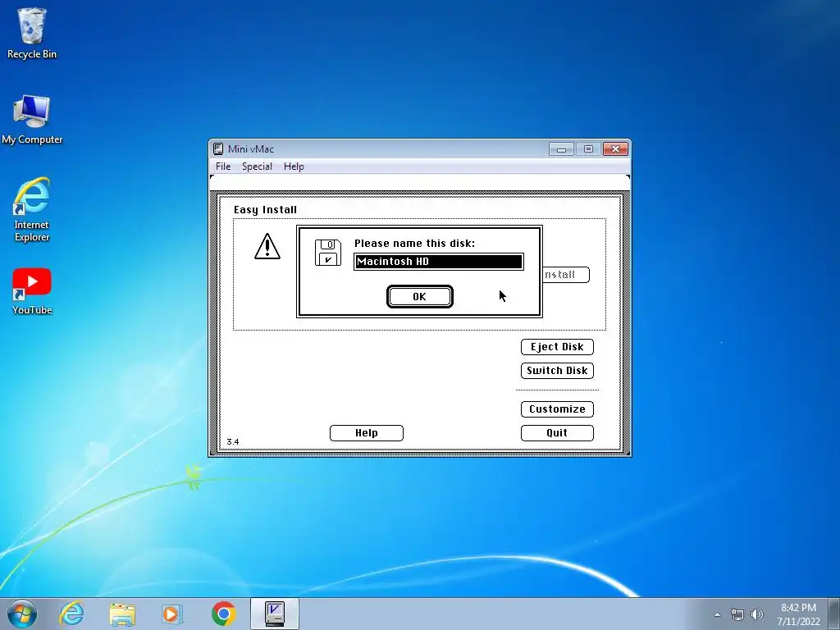Image resolution: width=840 pixels, height=630 pixels.
Task: Click the Easy Install heading text
Action: (265, 209)
